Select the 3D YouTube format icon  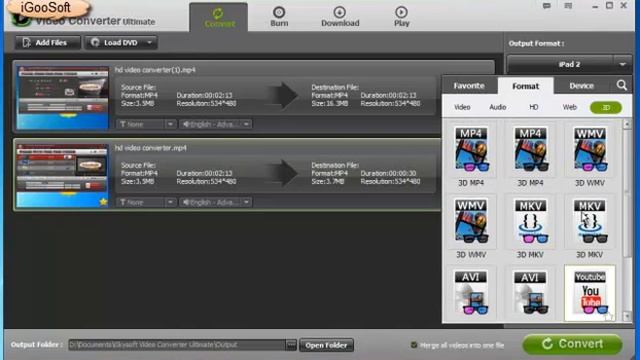(x=589, y=293)
